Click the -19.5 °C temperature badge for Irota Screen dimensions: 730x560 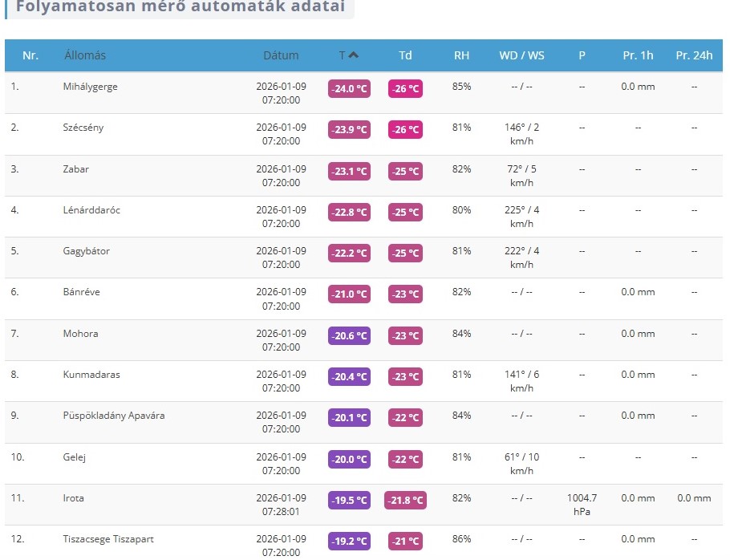pyautogui.click(x=349, y=501)
